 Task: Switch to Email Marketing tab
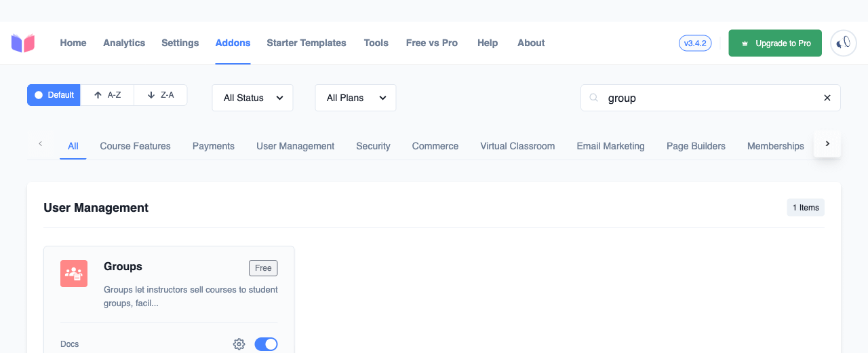[610, 146]
